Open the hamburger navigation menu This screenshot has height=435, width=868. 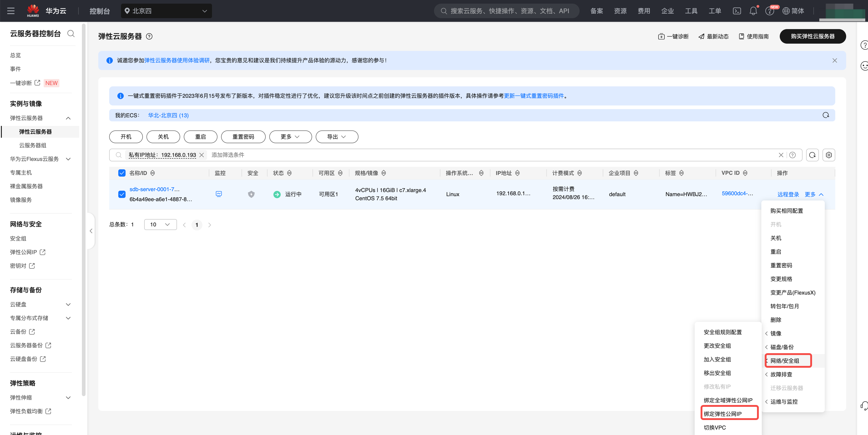11,11
